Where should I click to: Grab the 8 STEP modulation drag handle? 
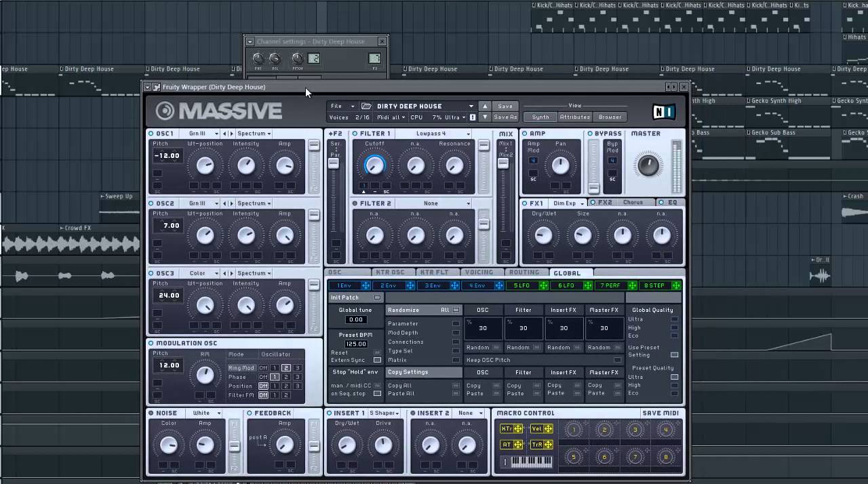point(676,285)
